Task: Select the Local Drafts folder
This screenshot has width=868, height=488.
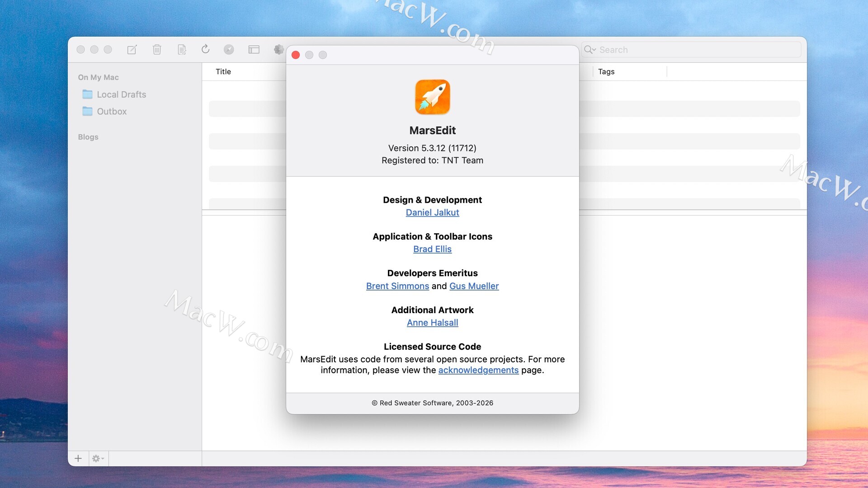Action: tap(121, 94)
